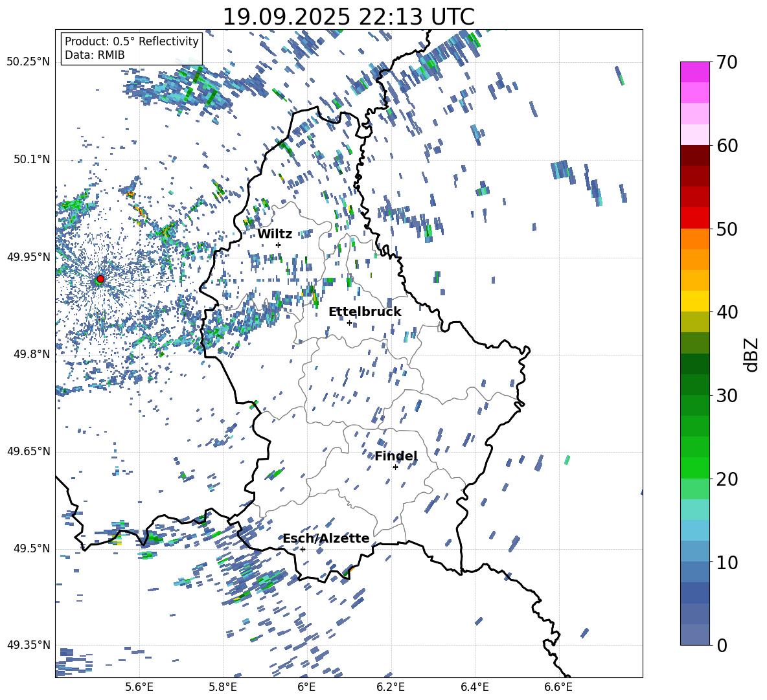Click the red radar site marker
Image resolution: width=767 pixels, height=700 pixels.
click(x=100, y=279)
